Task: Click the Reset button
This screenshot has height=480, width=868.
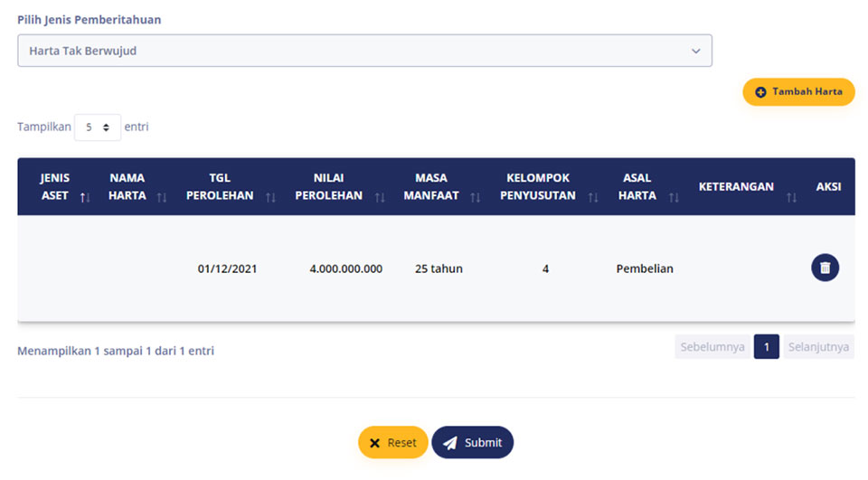Action: [x=393, y=442]
